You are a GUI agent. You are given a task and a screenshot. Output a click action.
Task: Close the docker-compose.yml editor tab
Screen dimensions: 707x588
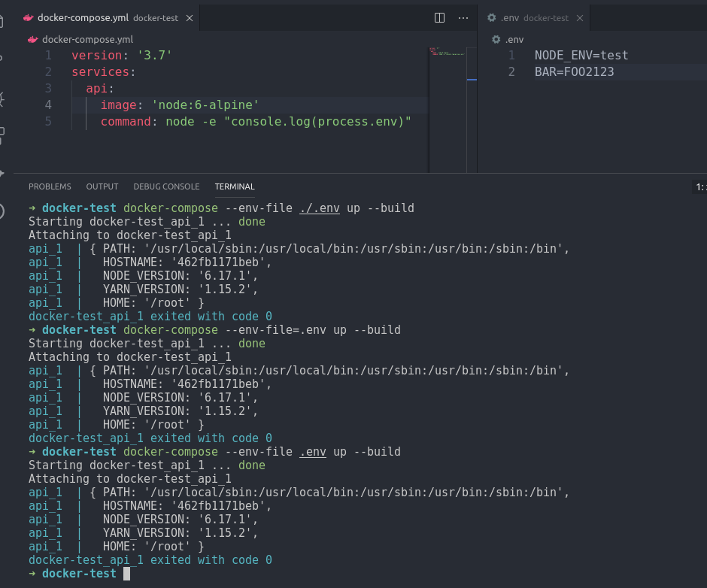pos(190,18)
